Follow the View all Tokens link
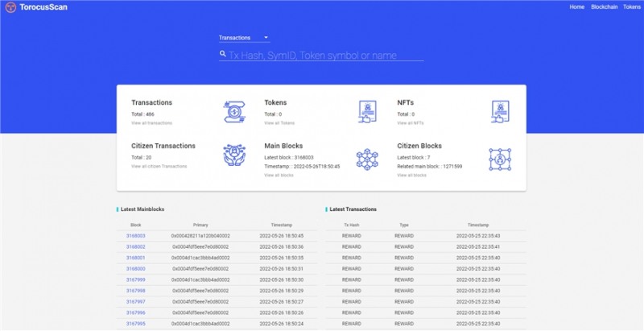The image size is (644, 331). pyautogui.click(x=279, y=122)
